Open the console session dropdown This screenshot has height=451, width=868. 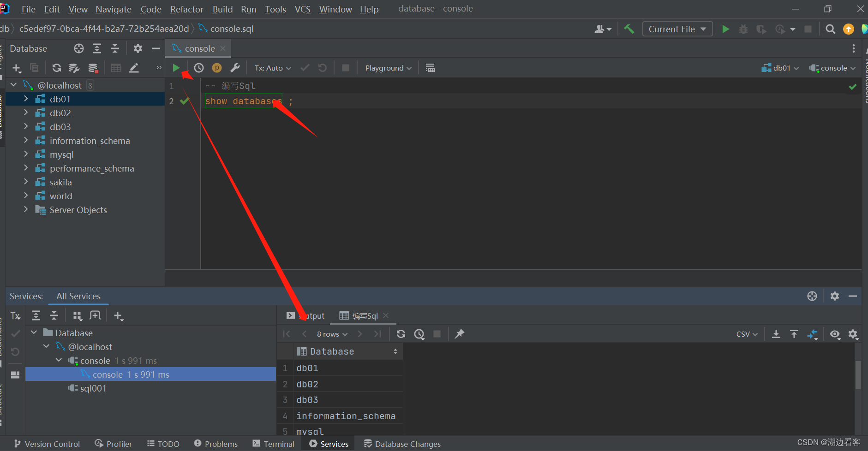[832, 68]
